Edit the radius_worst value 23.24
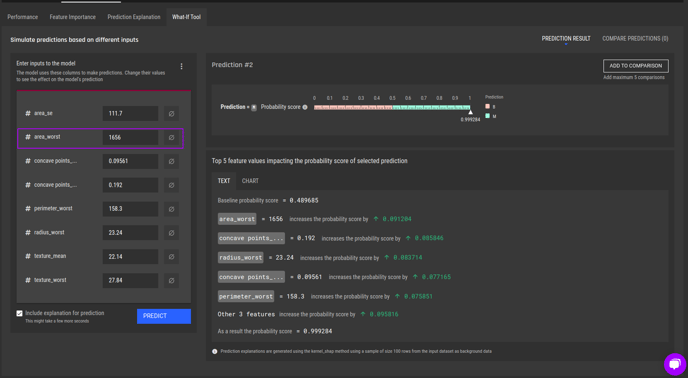Viewport: 688px width, 378px height. [130, 233]
